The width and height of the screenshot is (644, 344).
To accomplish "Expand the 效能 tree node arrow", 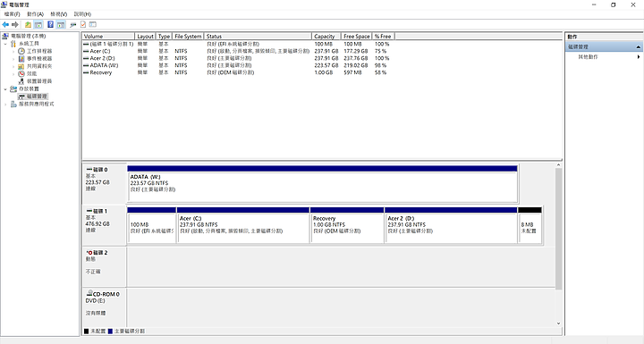I will click(13, 74).
